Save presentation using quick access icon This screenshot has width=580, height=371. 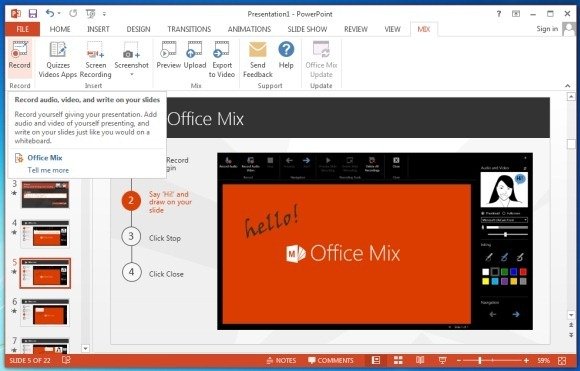(33, 14)
